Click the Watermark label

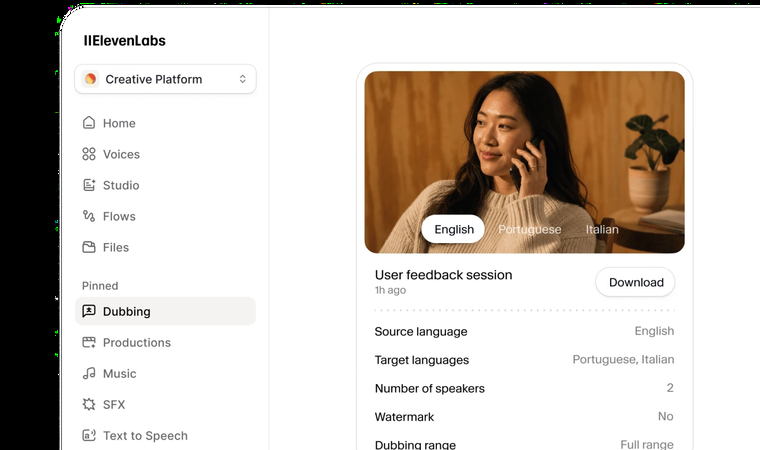point(404,417)
